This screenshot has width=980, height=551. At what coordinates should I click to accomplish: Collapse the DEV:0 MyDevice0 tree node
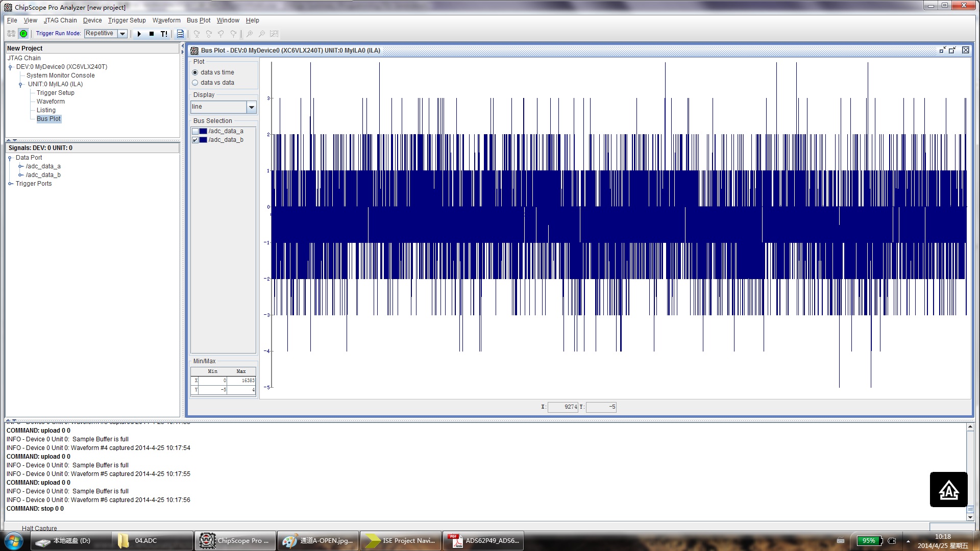(x=10, y=67)
